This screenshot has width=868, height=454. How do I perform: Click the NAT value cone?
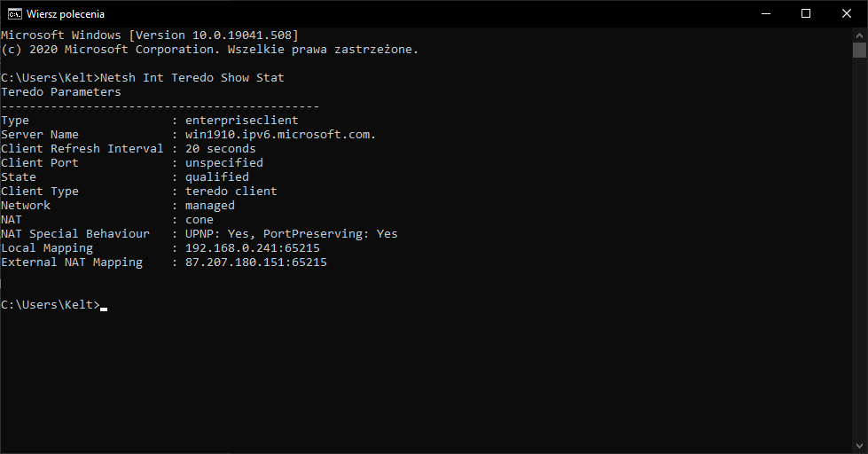pos(199,220)
